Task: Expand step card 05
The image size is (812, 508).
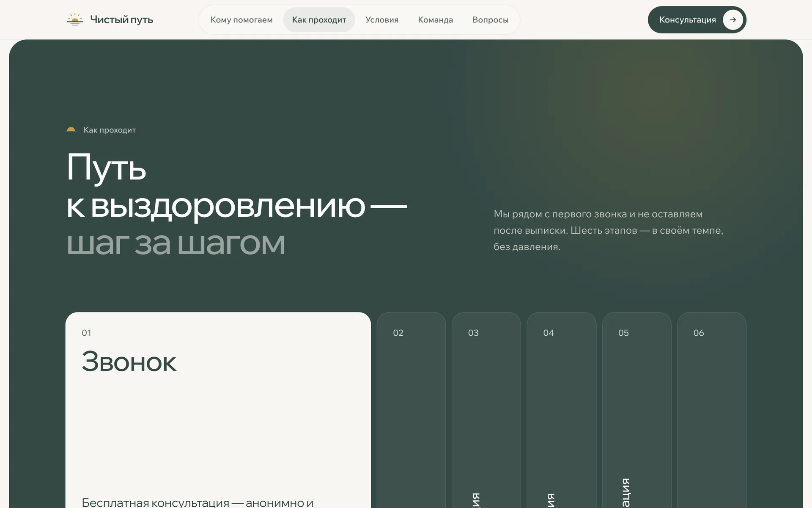Action: (637, 410)
